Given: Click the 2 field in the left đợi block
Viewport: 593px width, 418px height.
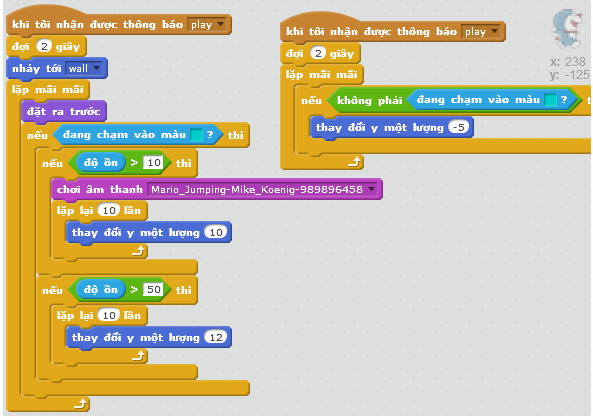Looking at the screenshot, I should click(44, 47).
